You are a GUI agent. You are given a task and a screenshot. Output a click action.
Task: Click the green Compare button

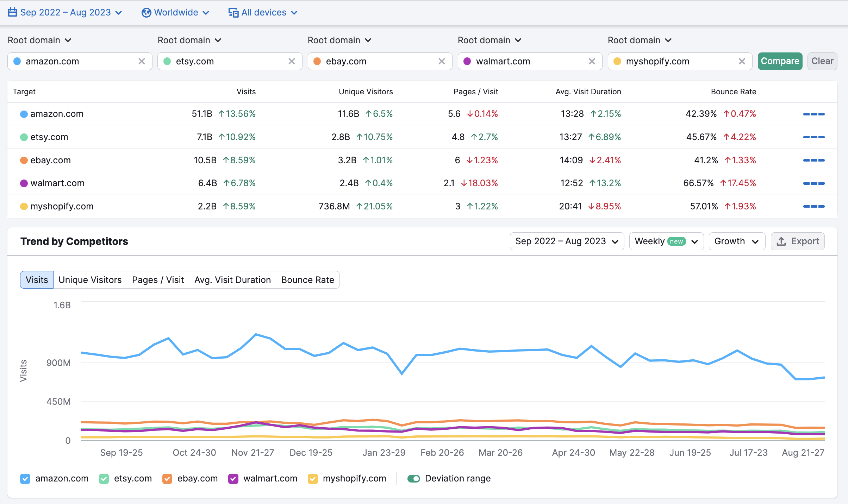point(780,61)
